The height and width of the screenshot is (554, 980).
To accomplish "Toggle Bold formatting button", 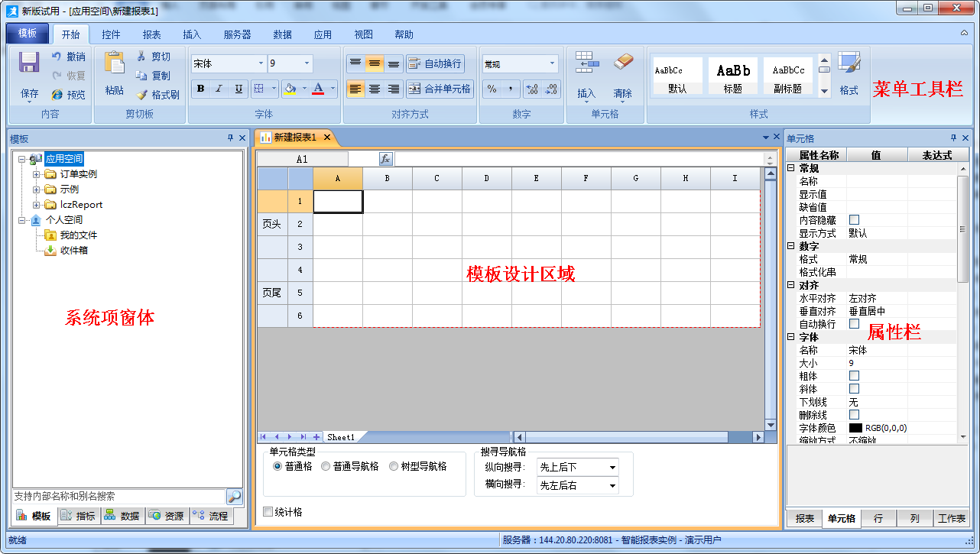I will tap(200, 89).
